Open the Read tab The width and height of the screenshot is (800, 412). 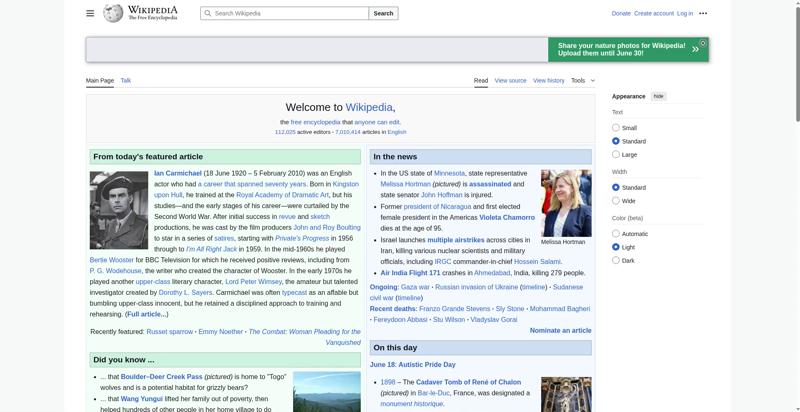click(481, 81)
